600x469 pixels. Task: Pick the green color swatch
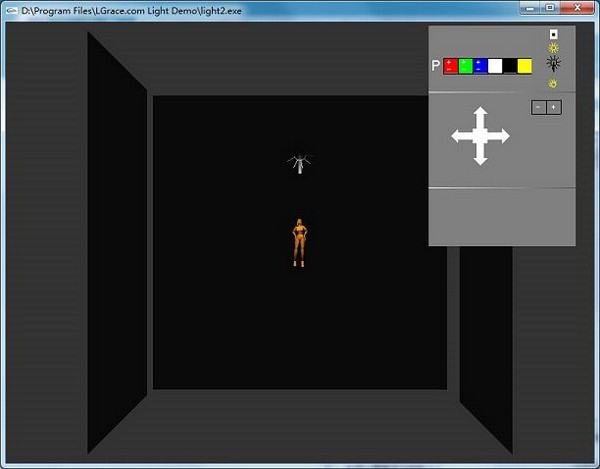465,66
